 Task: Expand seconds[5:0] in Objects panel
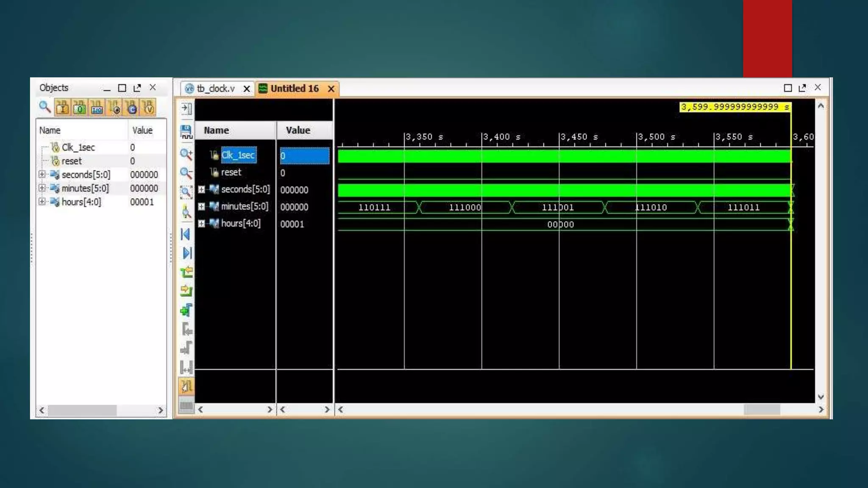click(42, 175)
